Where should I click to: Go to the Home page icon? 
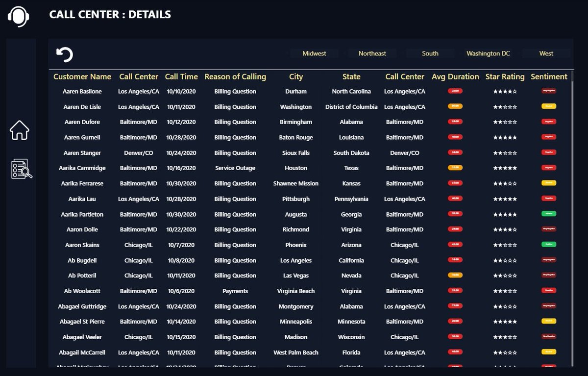pyautogui.click(x=20, y=130)
